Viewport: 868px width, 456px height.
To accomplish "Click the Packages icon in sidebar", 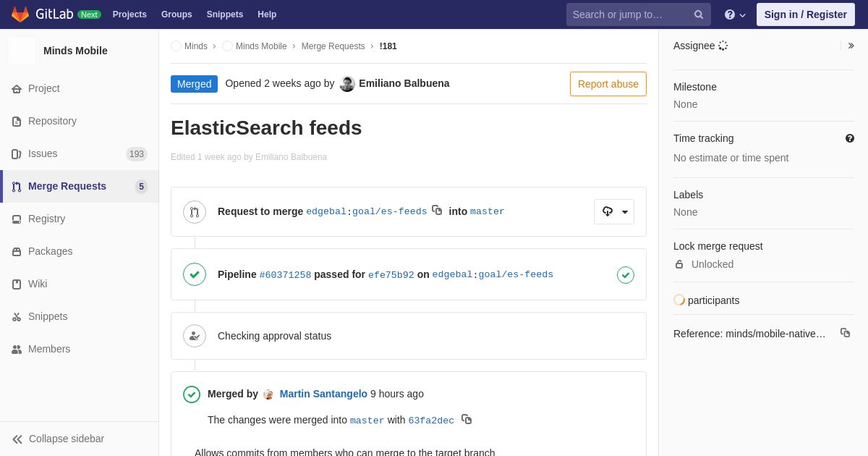I will pyautogui.click(x=17, y=252).
